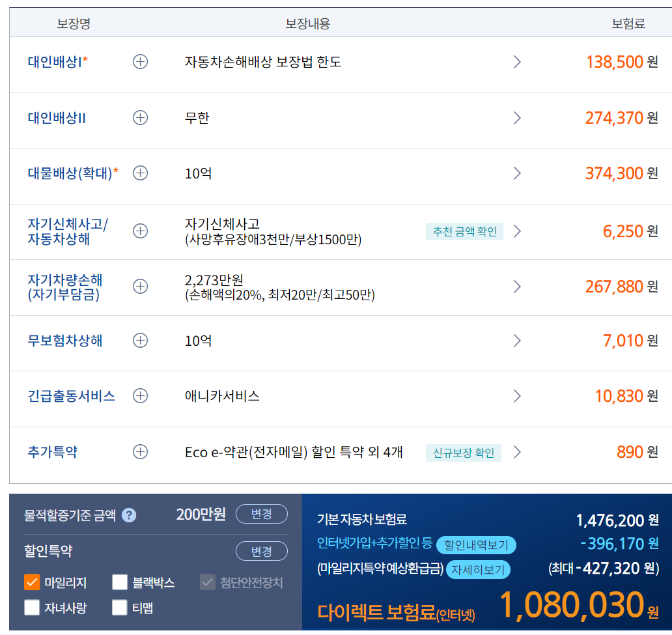Enable the 블랙박스 discount option
Image resolution: width=672 pixels, height=635 pixels.
point(120,583)
